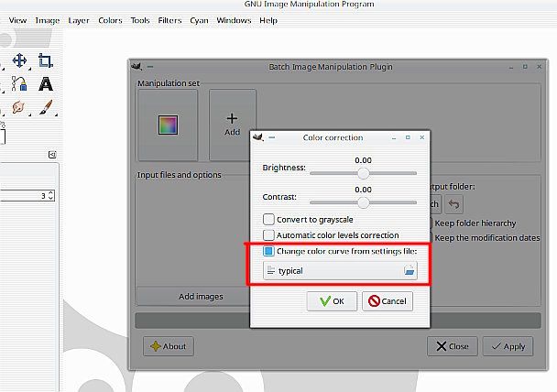Click the Add manipulation plus button

233,125
